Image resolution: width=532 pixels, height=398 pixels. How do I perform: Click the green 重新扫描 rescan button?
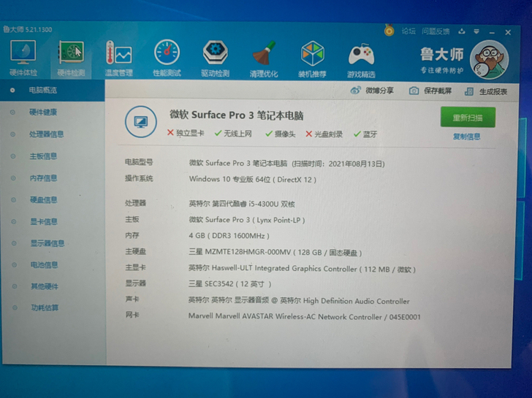point(468,118)
